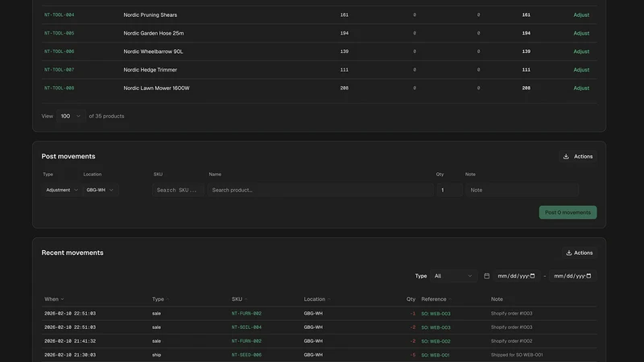The width and height of the screenshot is (644, 362).
Task: Open SO: WEB-003 reference in NT-SOIL-004 row
Action: click(x=436, y=327)
